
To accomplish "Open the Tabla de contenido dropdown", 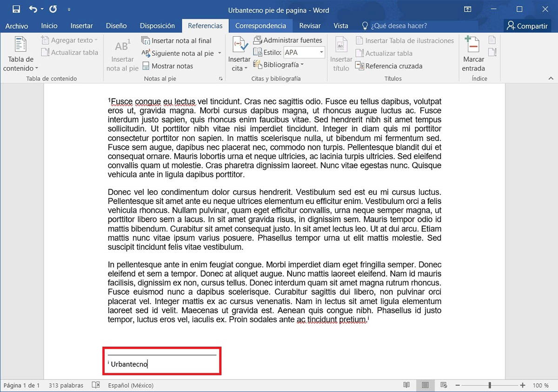I will (20, 56).
